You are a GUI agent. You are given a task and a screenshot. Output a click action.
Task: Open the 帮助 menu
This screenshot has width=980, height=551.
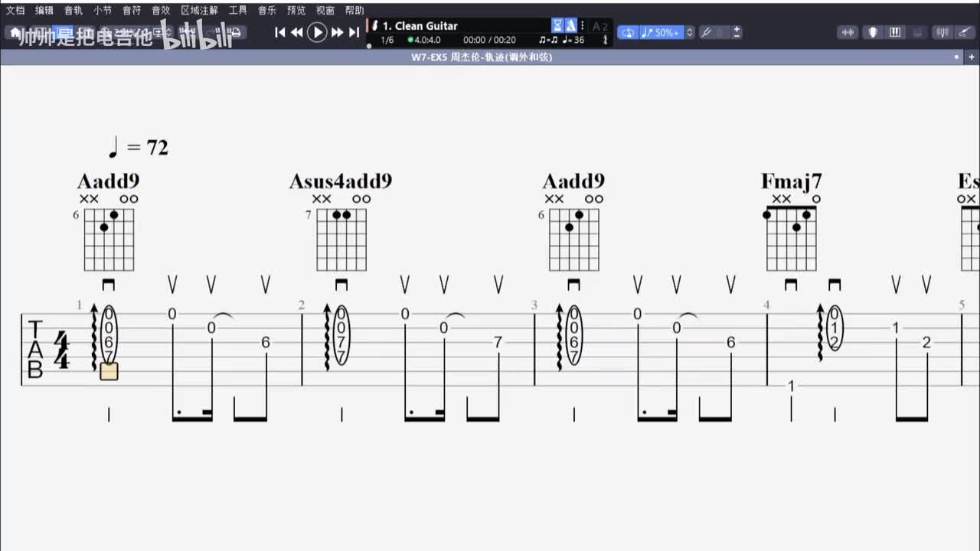pyautogui.click(x=354, y=11)
